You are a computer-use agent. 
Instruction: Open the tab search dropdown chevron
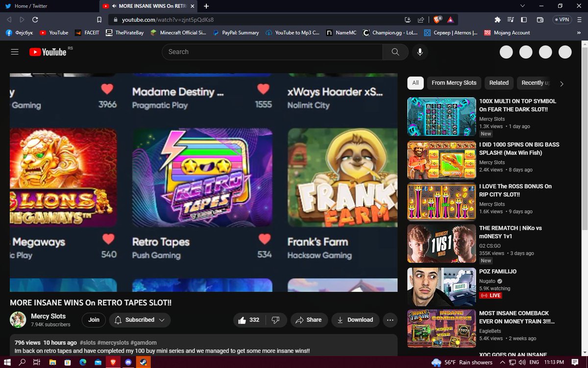point(522,6)
